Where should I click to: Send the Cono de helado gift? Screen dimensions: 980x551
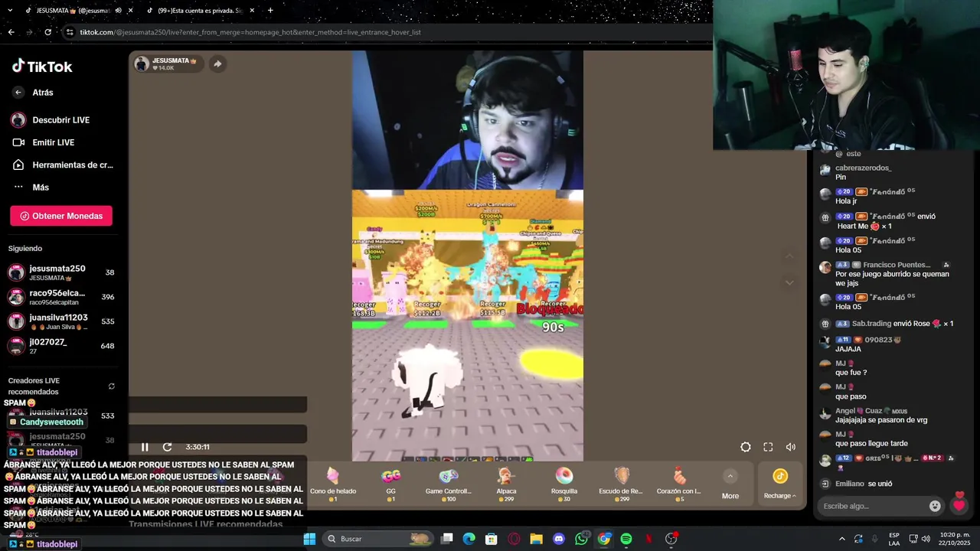click(333, 484)
